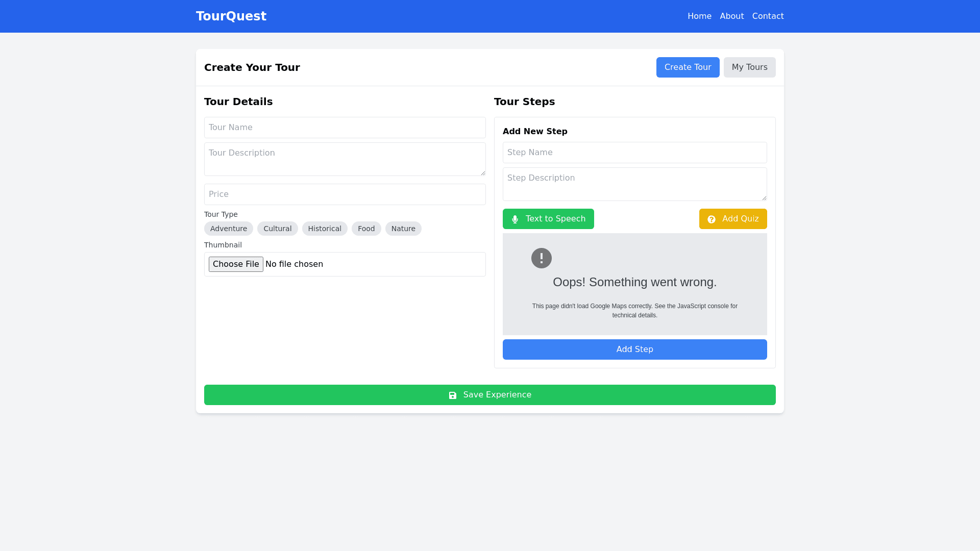Toggle the Adventure tour type chip
Screen dimensions: 980x551
(228, 229)
